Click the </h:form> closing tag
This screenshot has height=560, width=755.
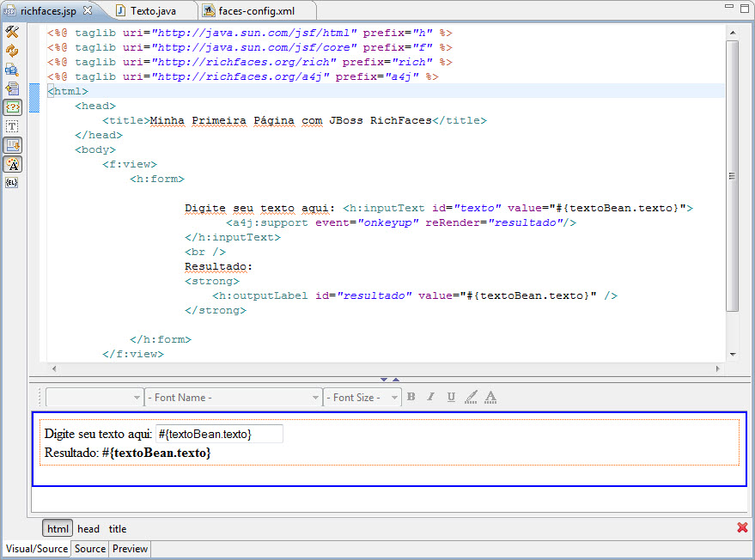tap(161, 339)
